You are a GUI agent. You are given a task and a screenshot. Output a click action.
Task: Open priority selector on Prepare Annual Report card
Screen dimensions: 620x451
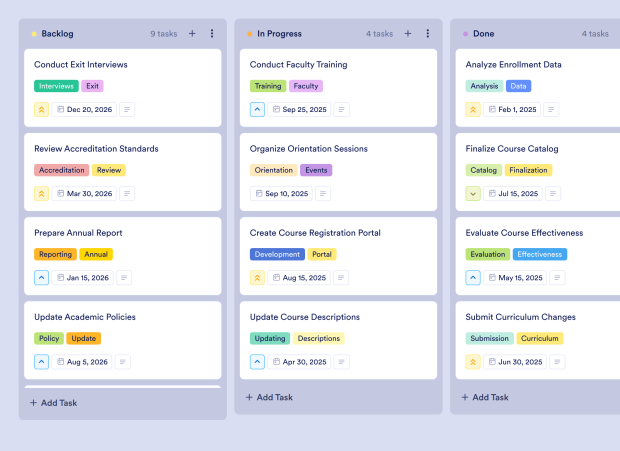(x=42, y=278)
